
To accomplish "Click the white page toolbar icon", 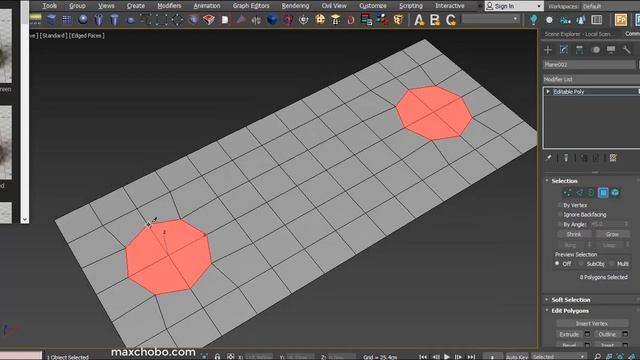I will [224, 20].
